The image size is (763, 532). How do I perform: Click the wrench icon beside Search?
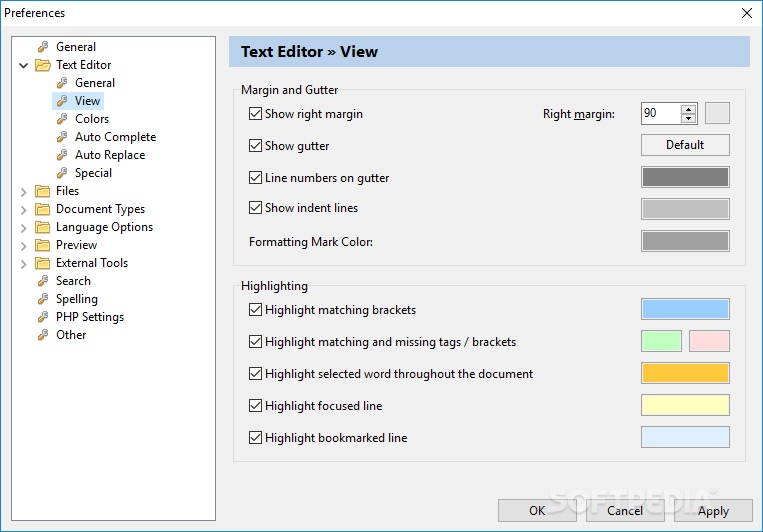tap(43, 281)
